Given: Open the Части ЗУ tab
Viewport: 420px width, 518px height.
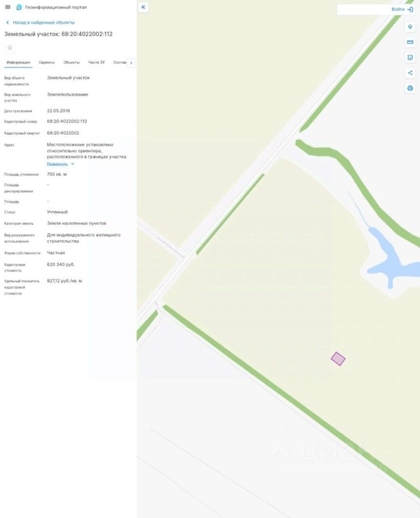Looking at the screenshot, I should pos(97,63).
